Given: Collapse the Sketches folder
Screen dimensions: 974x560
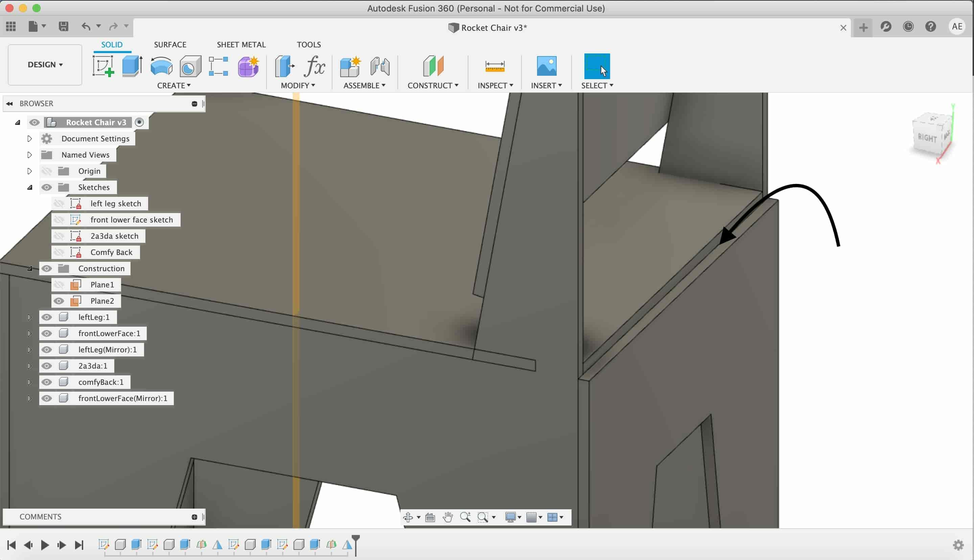Looking at the screenshot, I should click(x=30, y=187).
